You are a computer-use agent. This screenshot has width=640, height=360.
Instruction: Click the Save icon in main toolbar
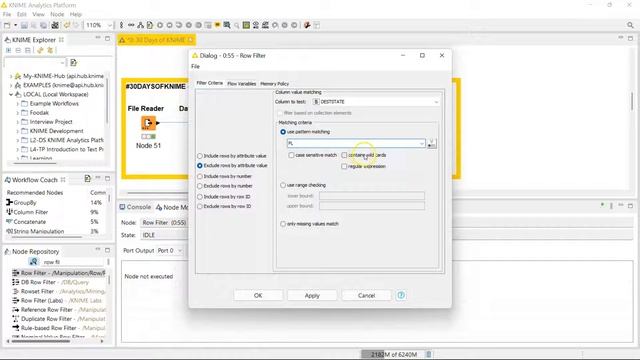(x=24, y=25)
